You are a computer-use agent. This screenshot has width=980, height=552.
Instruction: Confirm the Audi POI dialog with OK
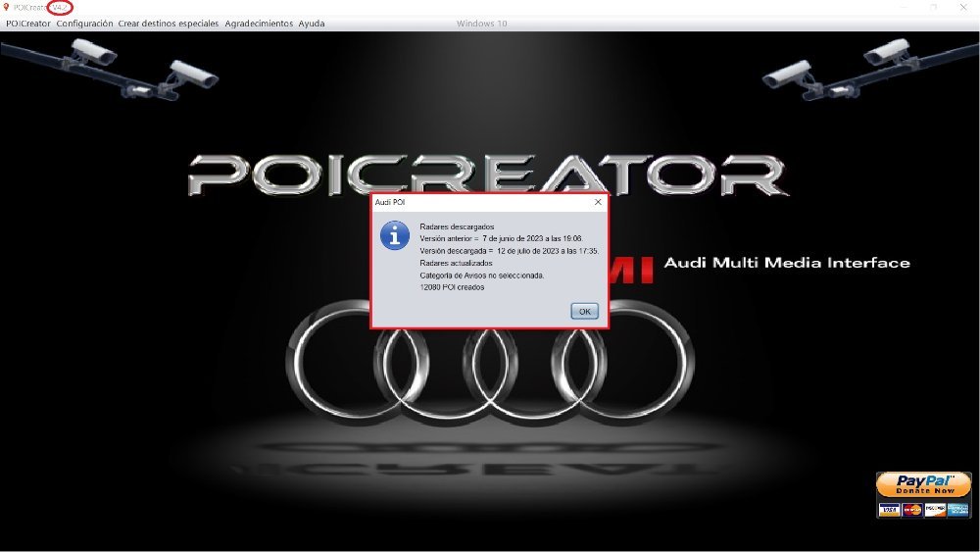pyautogui.click(x=584, y=312)
